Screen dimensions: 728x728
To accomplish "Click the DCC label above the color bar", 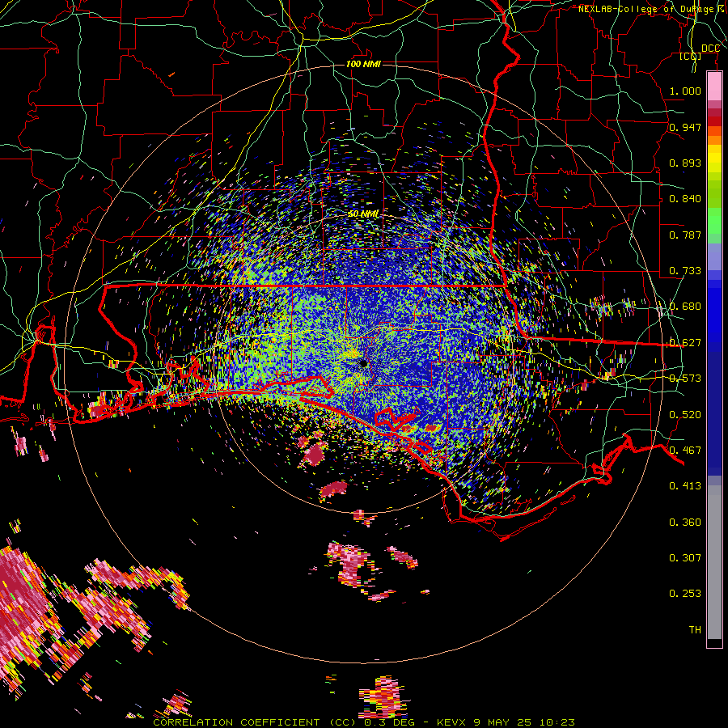I will click(x=710, y=49).
